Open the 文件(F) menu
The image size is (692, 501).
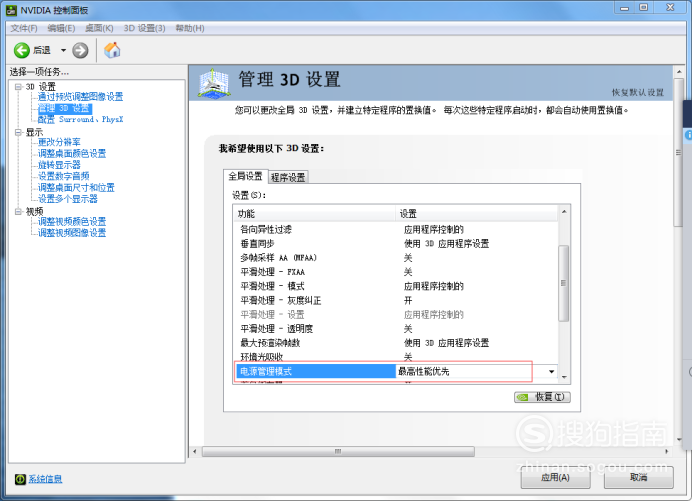24,28
